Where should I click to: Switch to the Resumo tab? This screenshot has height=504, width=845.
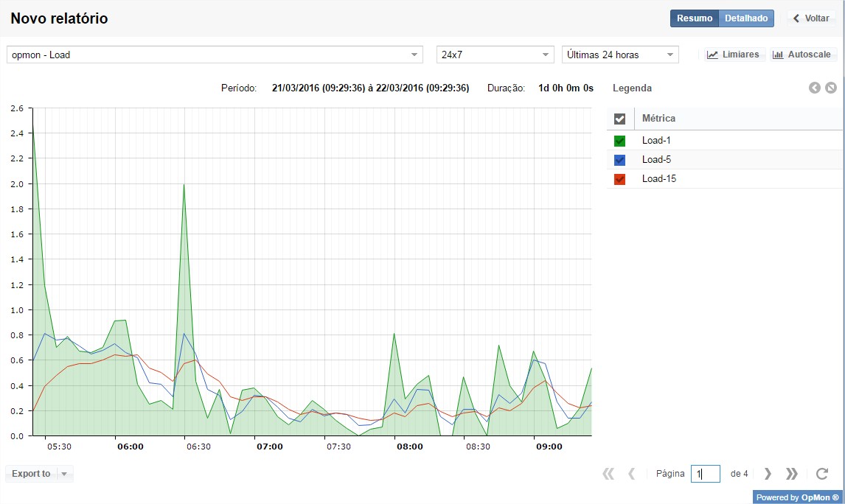coord(695,18)
